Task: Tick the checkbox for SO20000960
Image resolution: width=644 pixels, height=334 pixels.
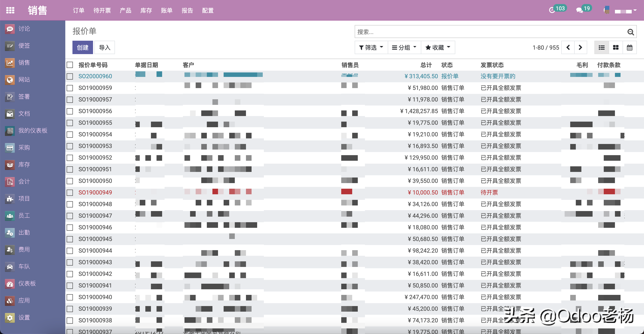Action: [70, 76]
